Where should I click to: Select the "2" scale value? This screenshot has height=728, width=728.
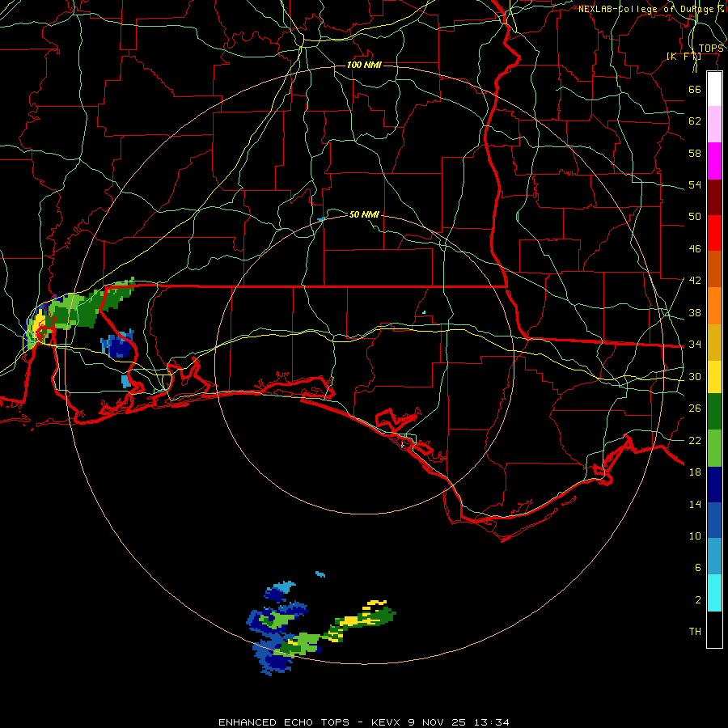click(698, 600)
